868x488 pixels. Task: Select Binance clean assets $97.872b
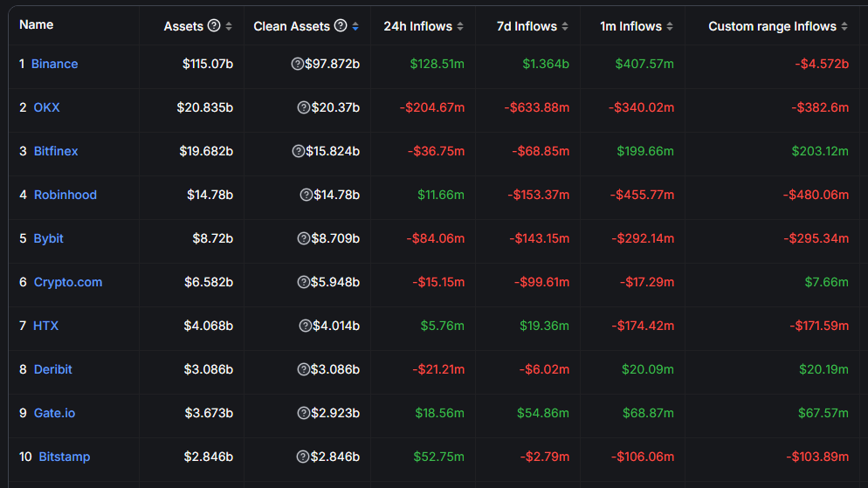pyautogui.click(x=332, y=64)
